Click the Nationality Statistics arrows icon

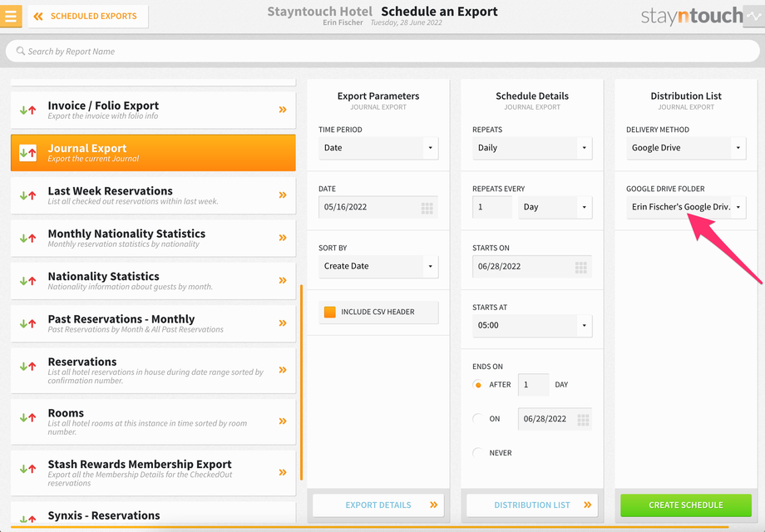tap(27, 281)
